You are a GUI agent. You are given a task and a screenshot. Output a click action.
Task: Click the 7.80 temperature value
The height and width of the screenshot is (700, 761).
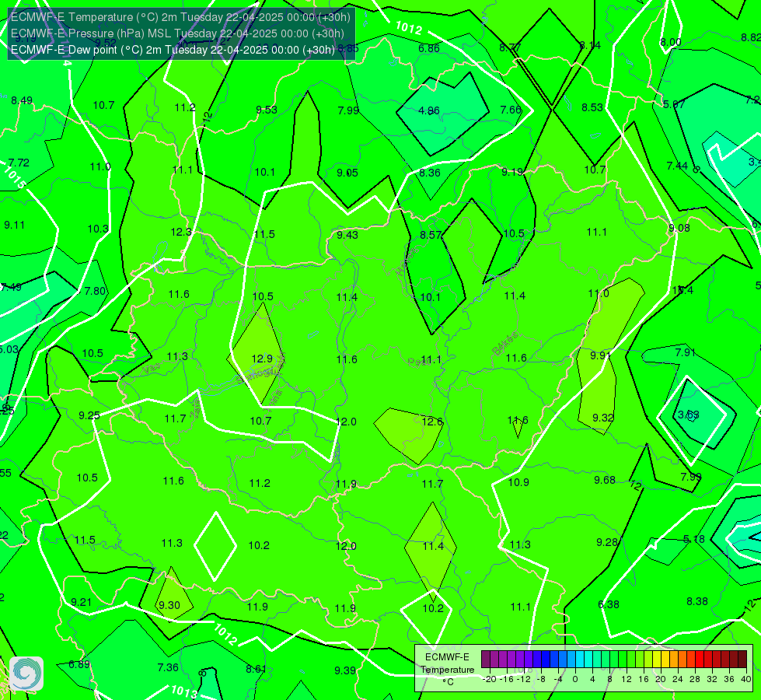95,291
